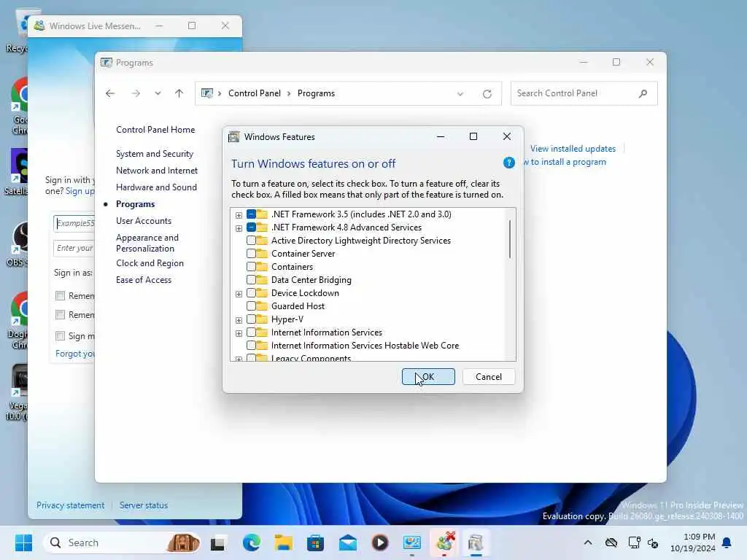Image resolution: width=747 pixels, height=560 pixels.
Task: Check the Device Lockdown feature box
Action: 251,293
